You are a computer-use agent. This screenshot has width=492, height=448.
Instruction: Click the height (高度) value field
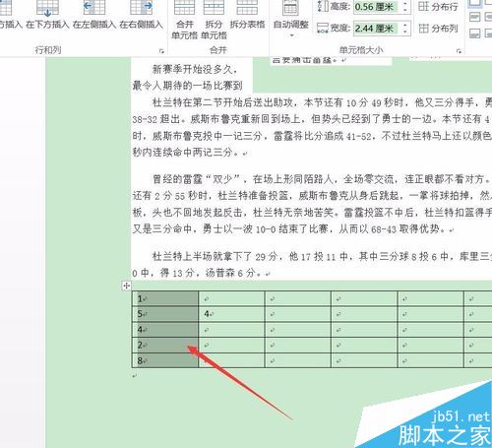(376, 7)
